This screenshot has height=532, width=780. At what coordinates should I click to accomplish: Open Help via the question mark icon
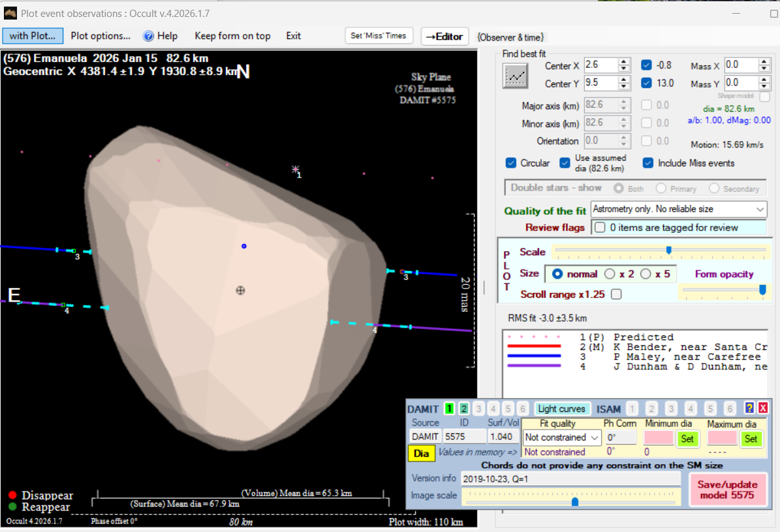(x=148, y=36)
